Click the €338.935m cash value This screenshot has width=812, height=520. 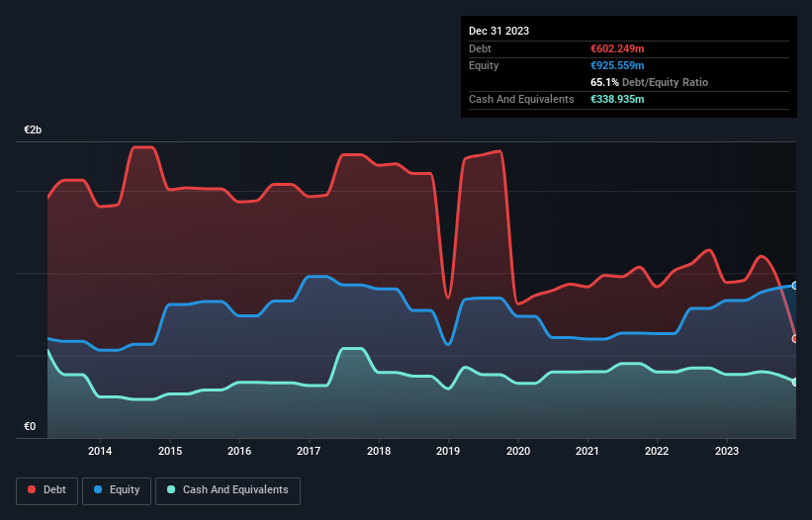[x=617, y=99]
